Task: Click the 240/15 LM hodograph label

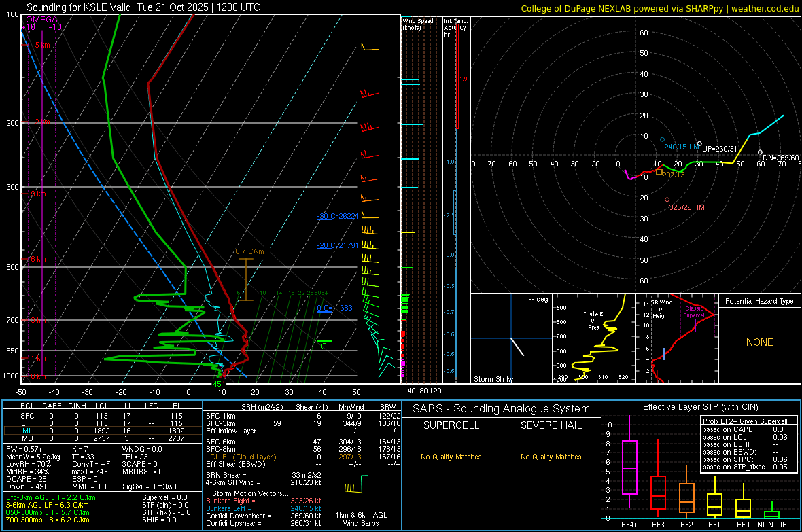Action: click(681, 147)
